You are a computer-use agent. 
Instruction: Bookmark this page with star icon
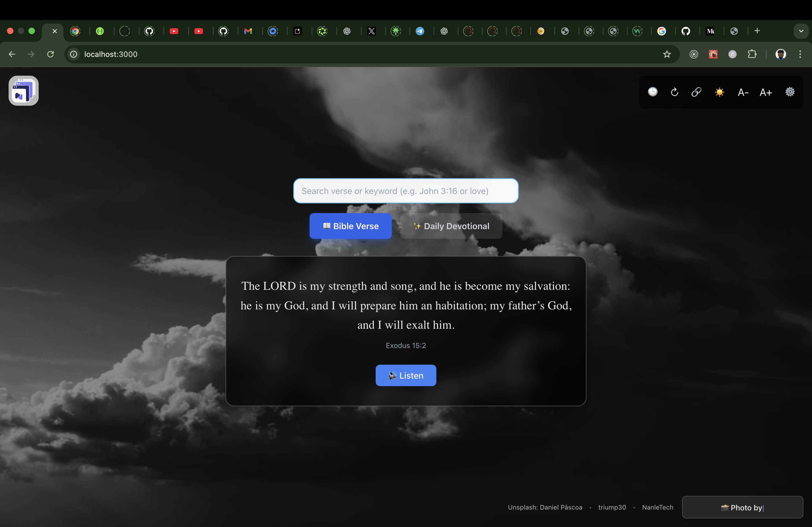pyautogui.click(x=667, y=54)
